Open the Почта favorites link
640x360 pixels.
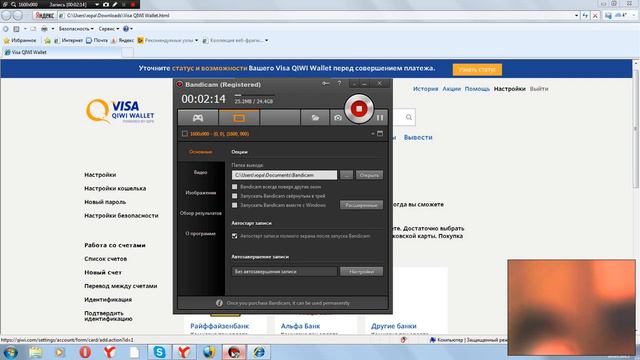pyautogui.click(x=97, y=40)
